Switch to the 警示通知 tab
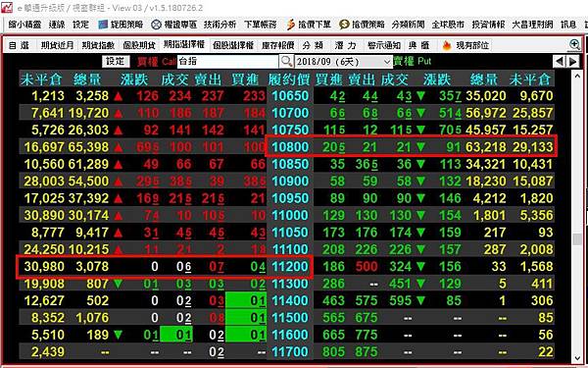588x368 pixels. click(384, 46)
